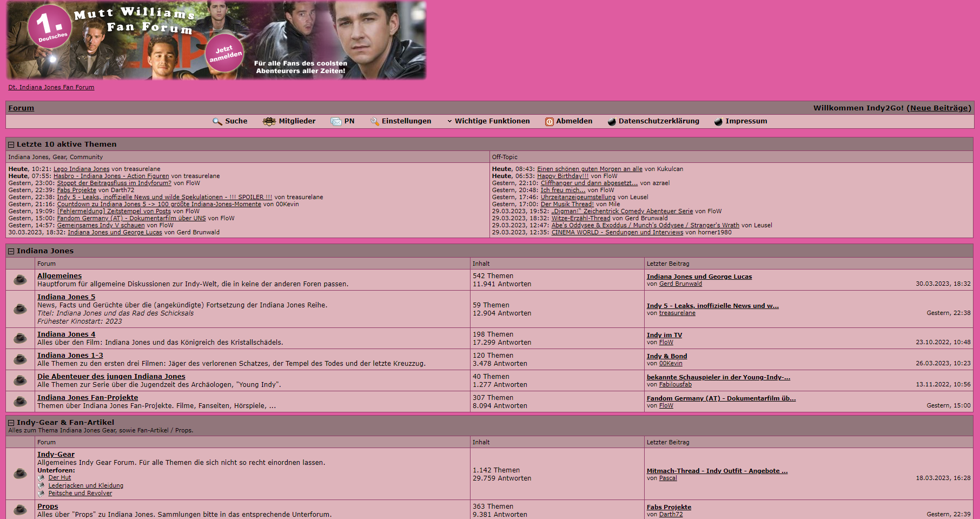Open the Indiana Jones 5 forum
Screen dimensions: 980x519
click(66, 297)
